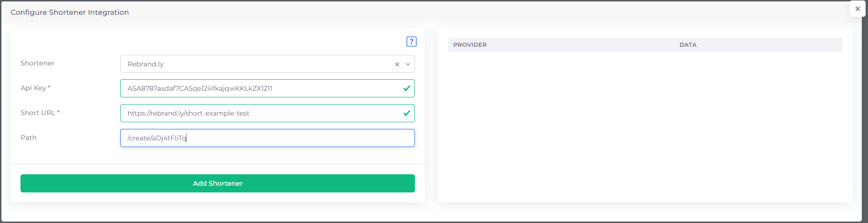Click the PROVIDER column header
The height and width of the screenshot is (223, 868).
470,45
